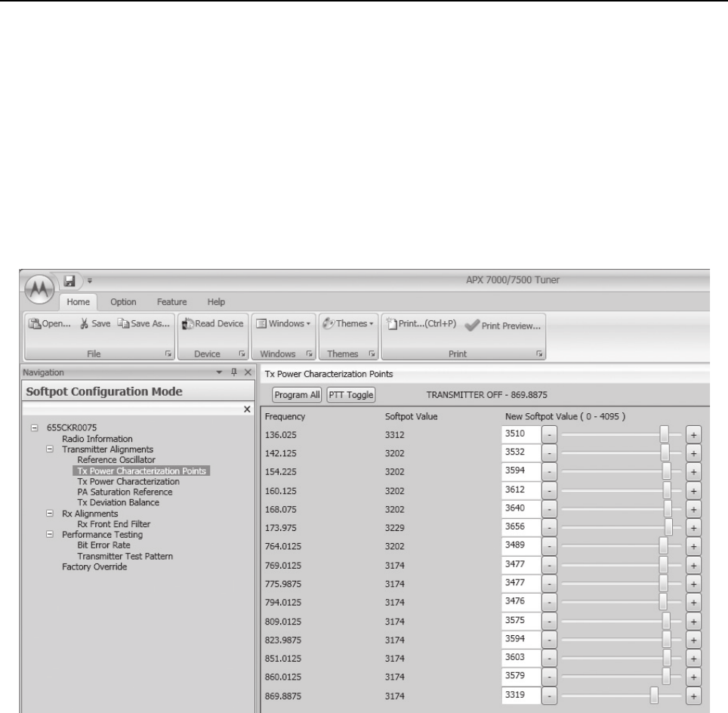Click the minus button for 775.9875

(549, 584)
